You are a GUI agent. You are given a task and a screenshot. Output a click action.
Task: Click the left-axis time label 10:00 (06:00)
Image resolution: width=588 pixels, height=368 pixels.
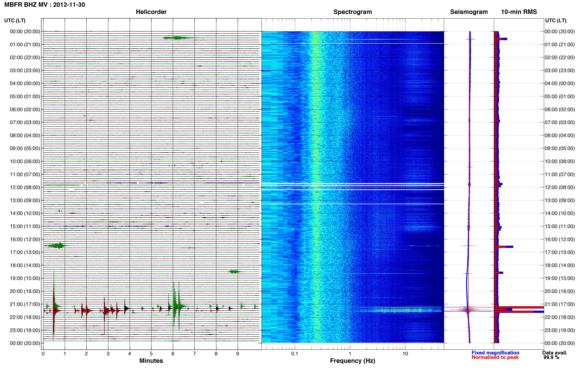pyautogui.click(x=25, y=161)
